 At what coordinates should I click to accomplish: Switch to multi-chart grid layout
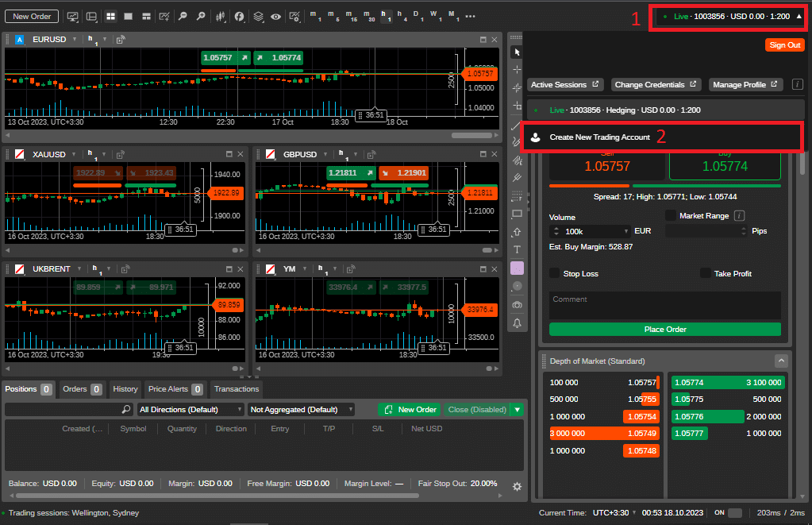tap(111, 17)
